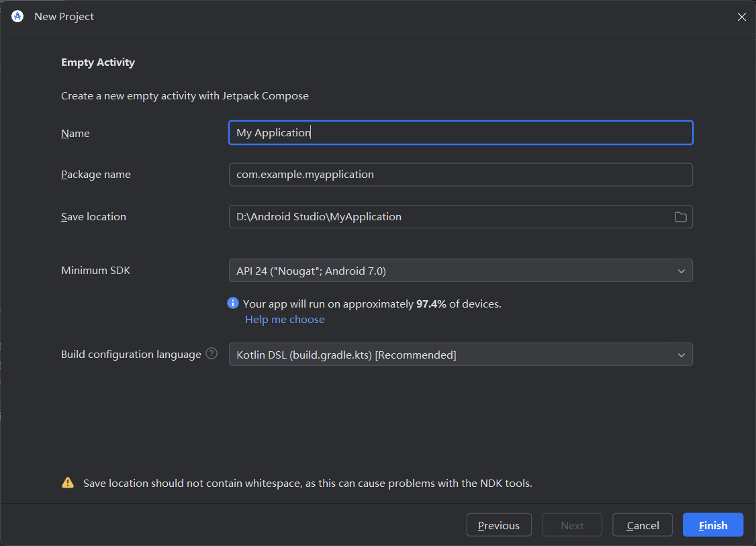Image resolution: width=756 pixels, height=546 pixels.
Task: Go back with the Previous button
Action: tap(499, 525)
